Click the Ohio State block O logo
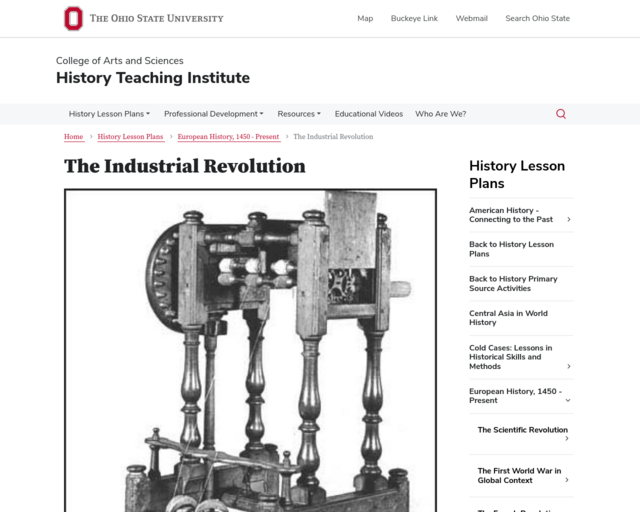 click(x=73, y=18)
